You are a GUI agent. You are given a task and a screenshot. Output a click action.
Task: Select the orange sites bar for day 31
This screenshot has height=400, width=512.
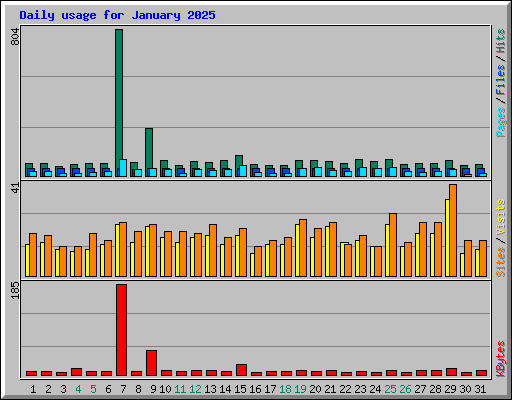click(483, 258)
